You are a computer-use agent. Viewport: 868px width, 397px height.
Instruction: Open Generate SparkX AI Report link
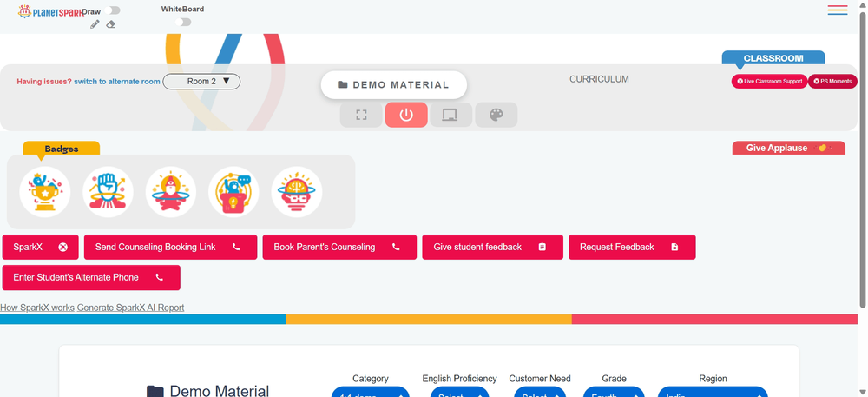click(x=131, y=308)
